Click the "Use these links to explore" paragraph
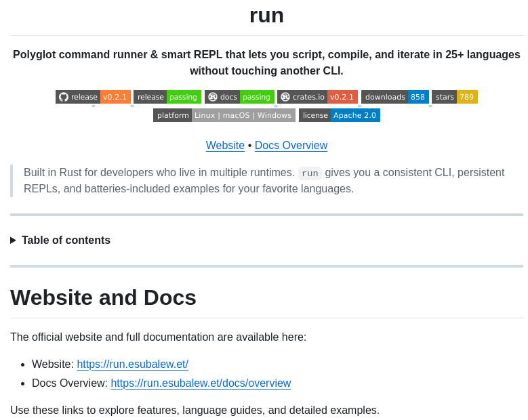528x420 pixels. pos(195,411)
